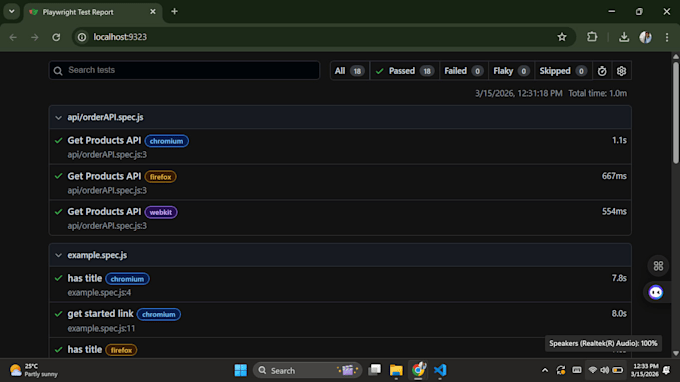Viewport: 680px width, 382px height.
Task: Open the notifications bell icon
Action: [667, 370]
